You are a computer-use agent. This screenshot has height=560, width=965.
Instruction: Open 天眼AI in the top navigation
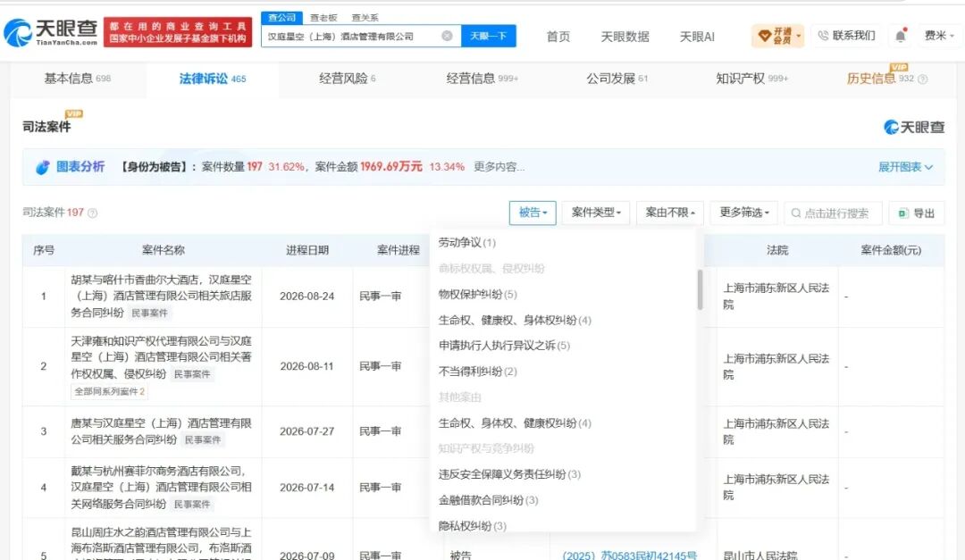[x=697, y=37]
